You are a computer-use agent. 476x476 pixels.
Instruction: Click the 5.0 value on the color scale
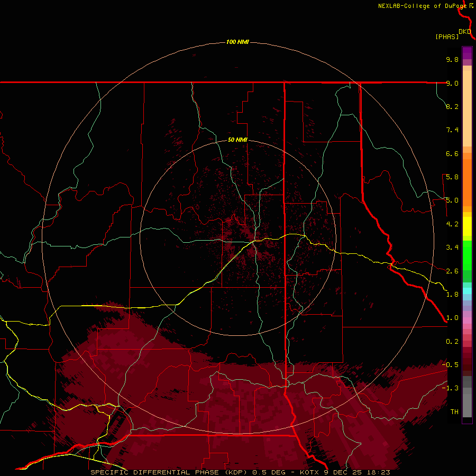coord(452,200)
